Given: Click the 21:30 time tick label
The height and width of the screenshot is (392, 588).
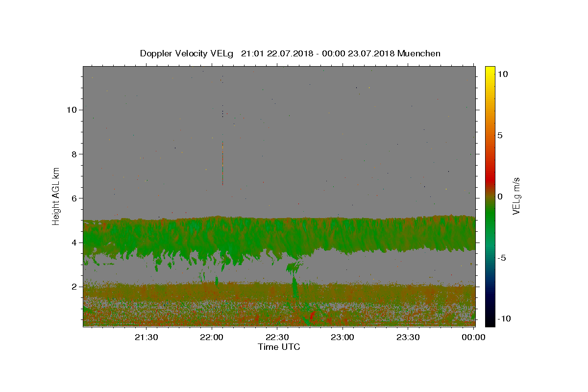Looking at the screenshot, I should pos(147,337).
